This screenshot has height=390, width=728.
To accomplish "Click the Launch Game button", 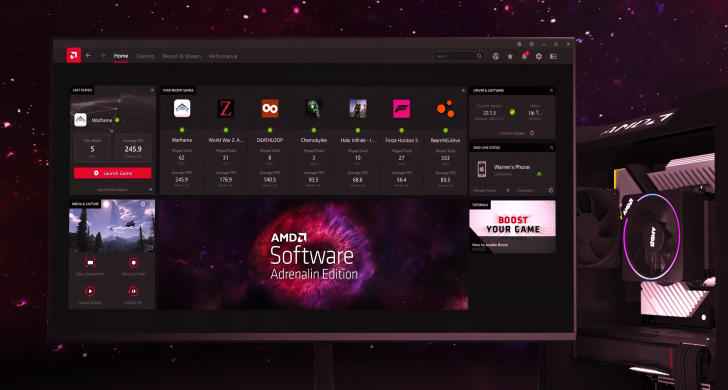I will click(112, 173).
